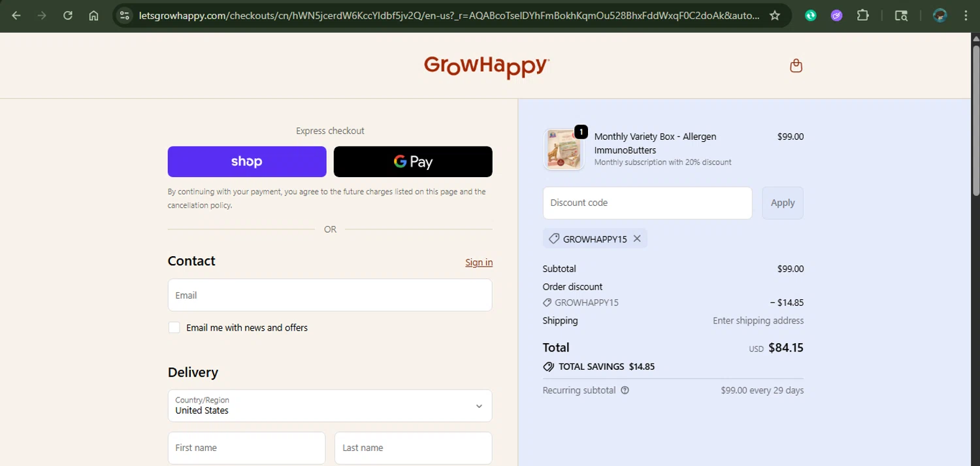Click Monthly subscription with 20% discount text

[x=662, y=162]
